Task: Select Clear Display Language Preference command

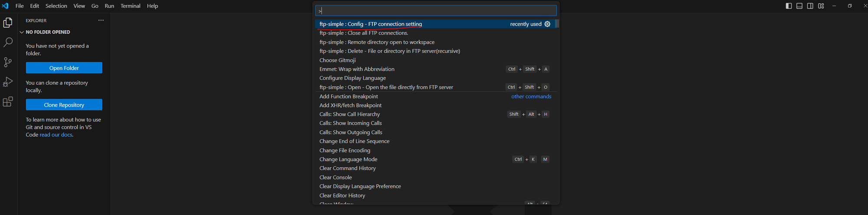Action: click(x=435, y=186)
